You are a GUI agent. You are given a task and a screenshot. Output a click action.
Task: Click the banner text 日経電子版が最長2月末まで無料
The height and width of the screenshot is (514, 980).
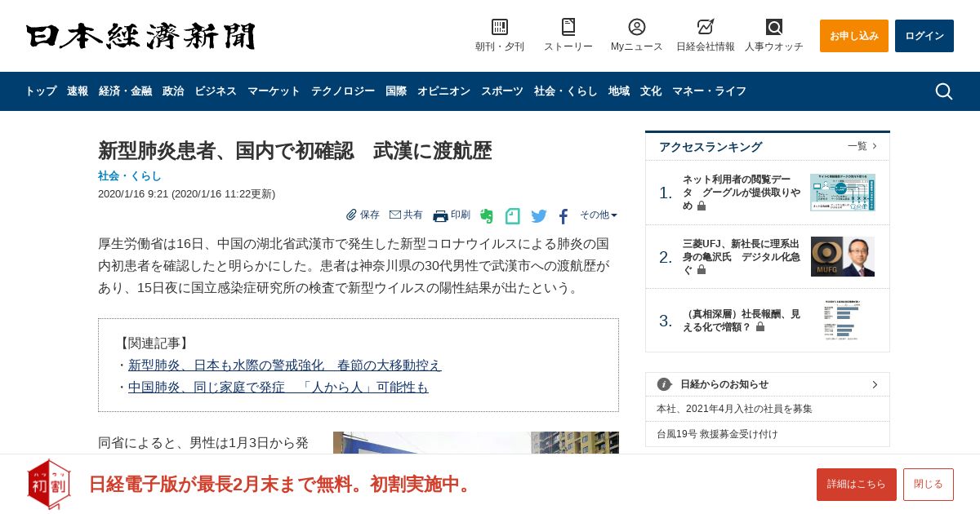pos(282,485)
